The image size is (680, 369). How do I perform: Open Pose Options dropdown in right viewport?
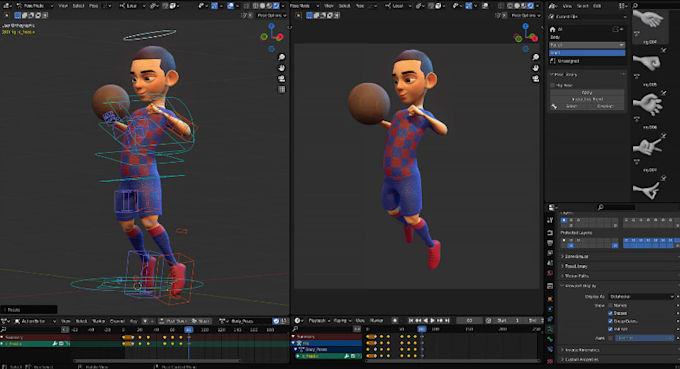coord(526,15)
